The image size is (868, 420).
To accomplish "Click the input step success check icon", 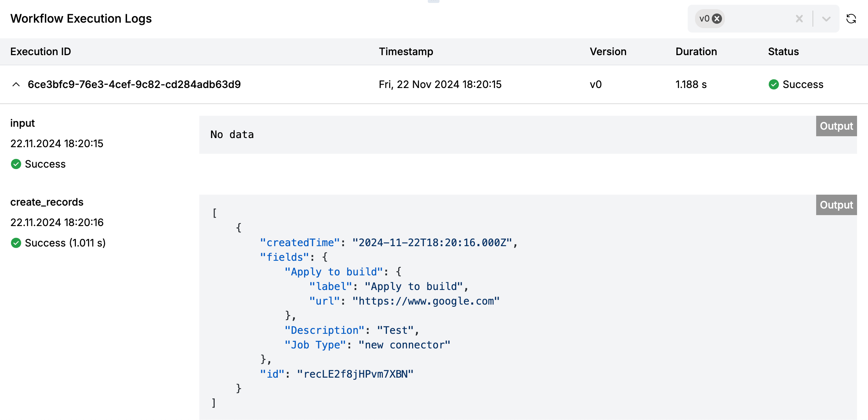I will [x=16, y=164].
